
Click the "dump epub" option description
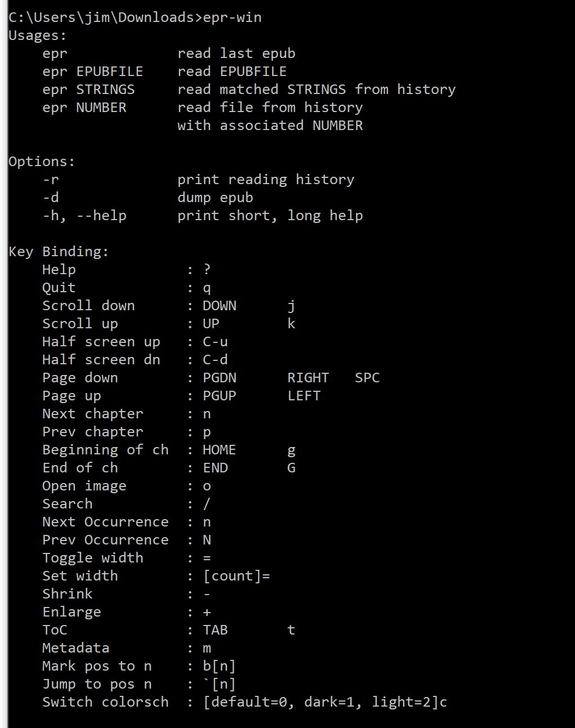click(215, 198)
